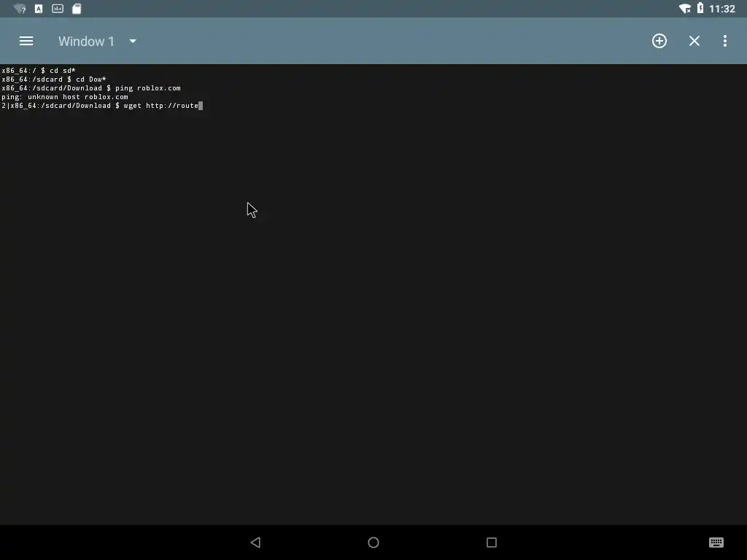The image size is (747, 560).
Task: Add a new terminal window
Action: click(x=659, y=41)
